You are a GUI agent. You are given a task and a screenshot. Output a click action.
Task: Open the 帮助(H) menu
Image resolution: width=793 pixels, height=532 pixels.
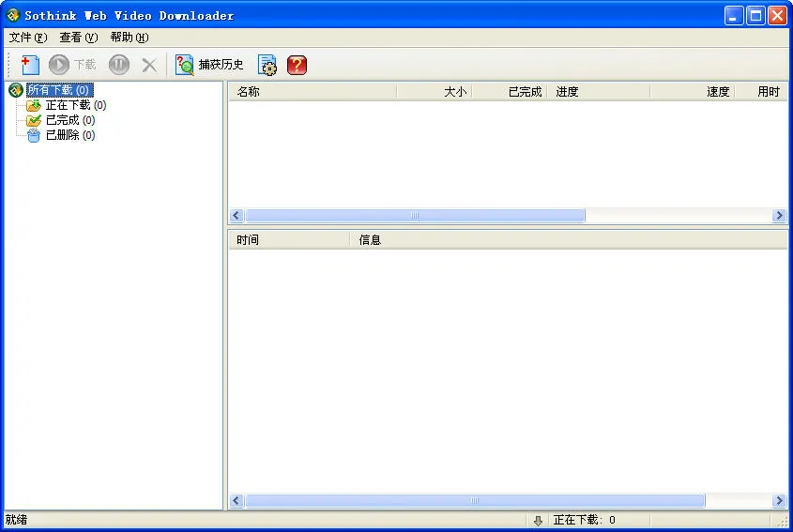(x=130, y=38)
